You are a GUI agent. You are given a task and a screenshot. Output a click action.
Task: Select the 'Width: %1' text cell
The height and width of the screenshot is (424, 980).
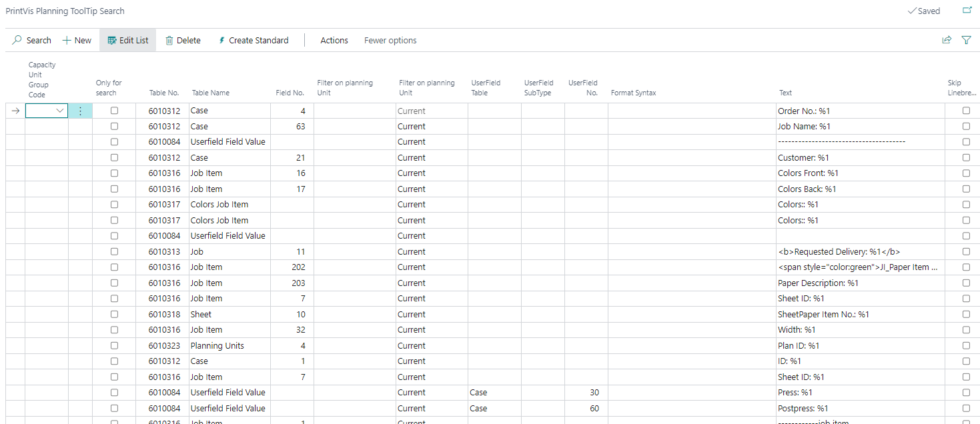tap(861, 330)
